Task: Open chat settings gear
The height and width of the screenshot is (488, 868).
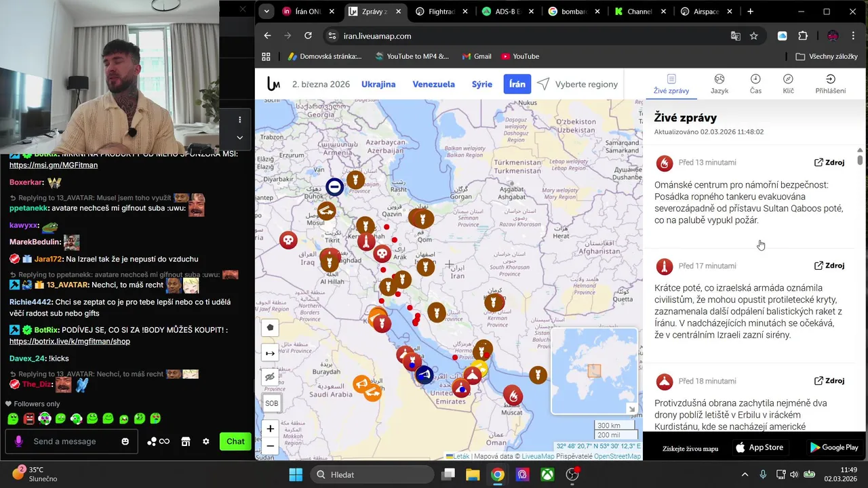Action: tap(206, 441)
